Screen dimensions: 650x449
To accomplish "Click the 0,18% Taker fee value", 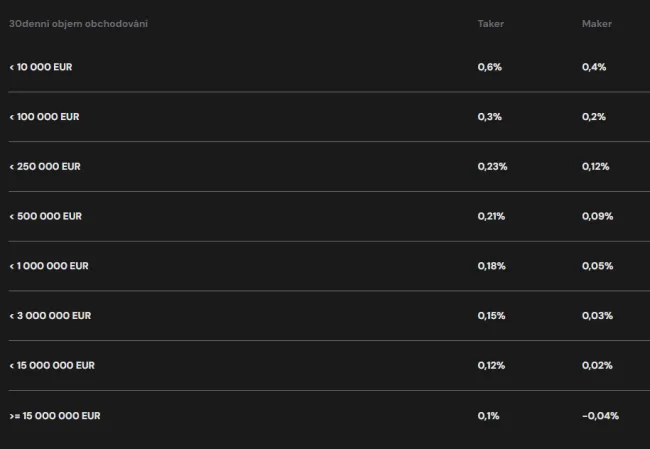I will coord(492,266).
